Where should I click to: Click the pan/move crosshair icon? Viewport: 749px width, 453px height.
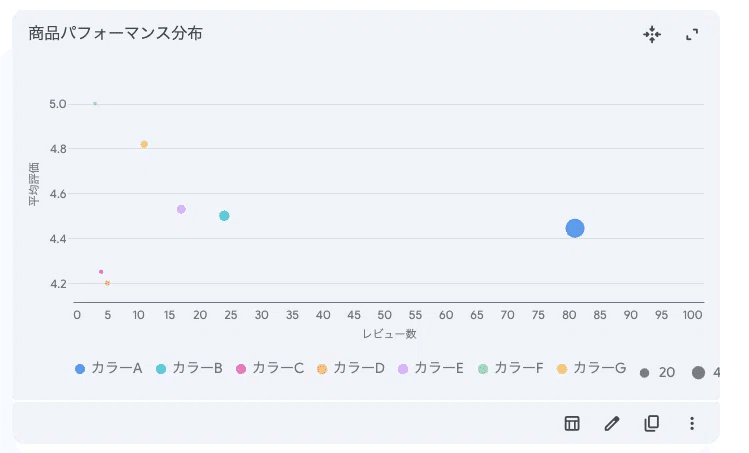click(652, 35)
